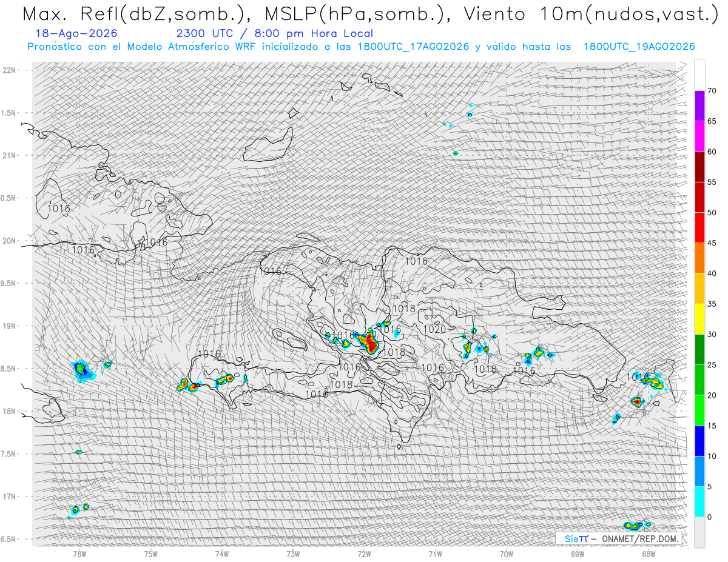This screenshot has height=562, width=728.
Task: Select the dark maroon 55–60 dBZ legend band
Action: (x=699, y=167)
